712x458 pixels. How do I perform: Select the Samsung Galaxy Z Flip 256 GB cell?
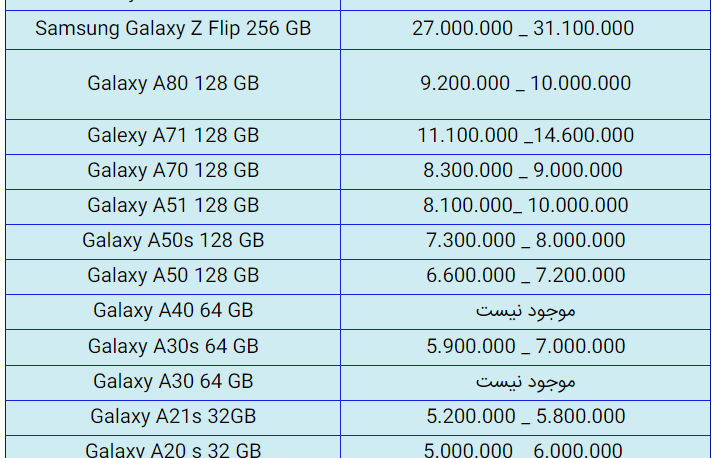[x=173, y=30]
